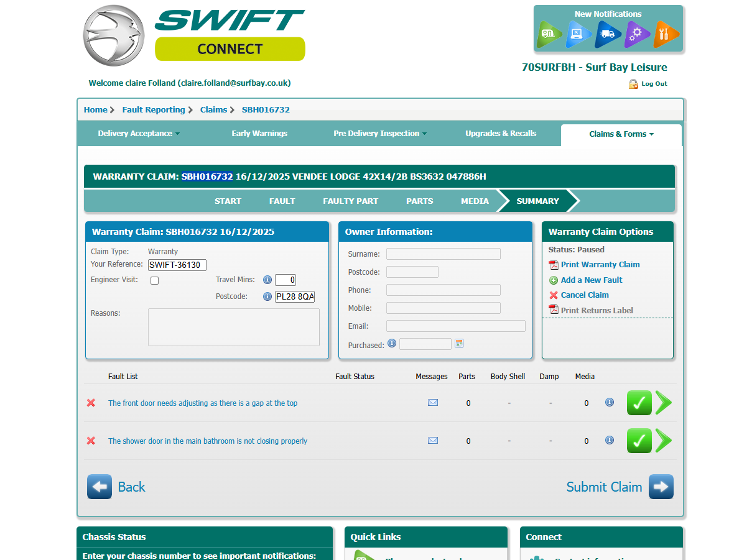This screenshot has height=560, width=729.
Task: Open the shower door not closing fault link
Action: (207, 441)
